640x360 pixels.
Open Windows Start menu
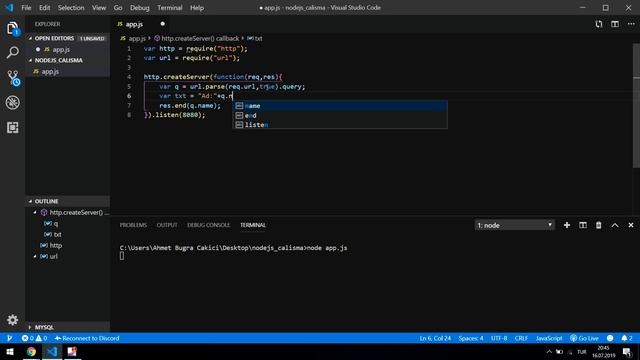point(10,351)
